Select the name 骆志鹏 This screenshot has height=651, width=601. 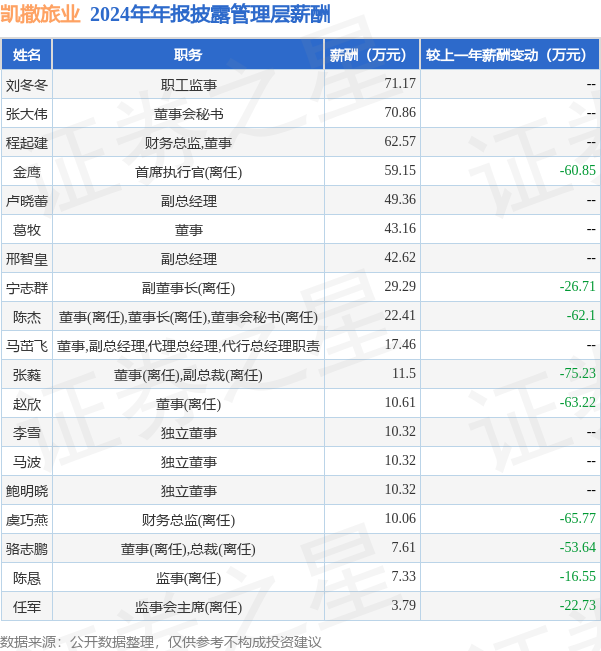tap(27, 549)
